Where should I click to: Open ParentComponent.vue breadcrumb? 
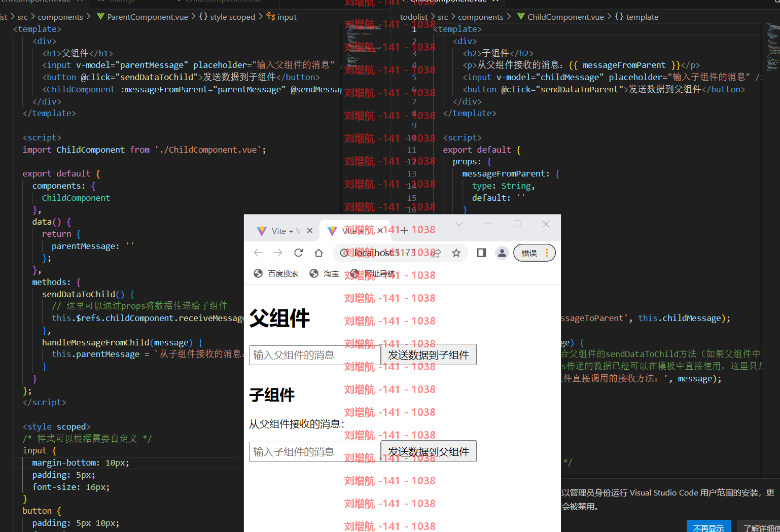148,17
